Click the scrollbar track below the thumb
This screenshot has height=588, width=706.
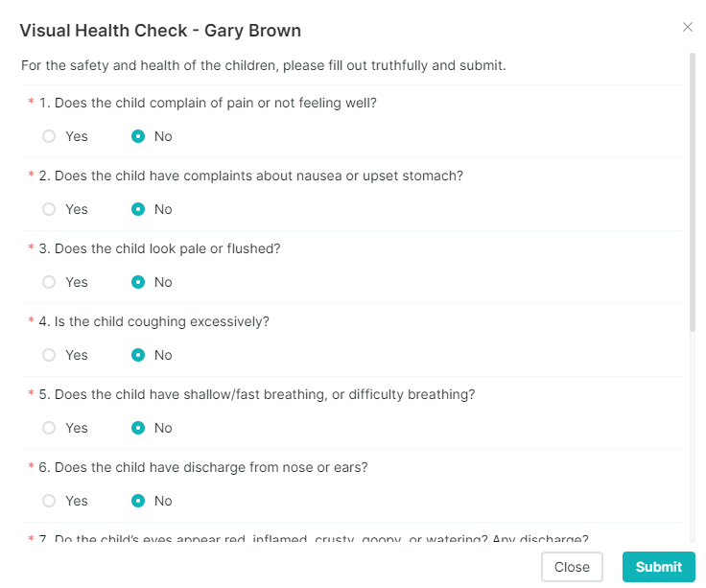point(692,436)
